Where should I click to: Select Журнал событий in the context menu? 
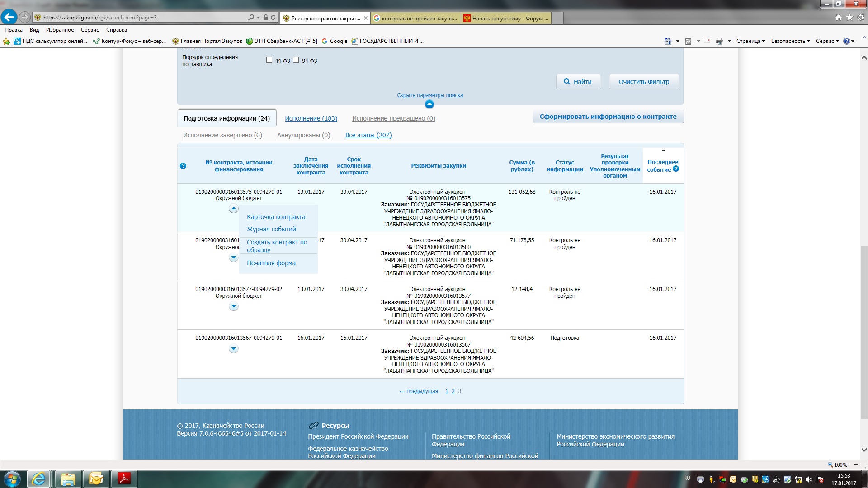pos(271,229)
